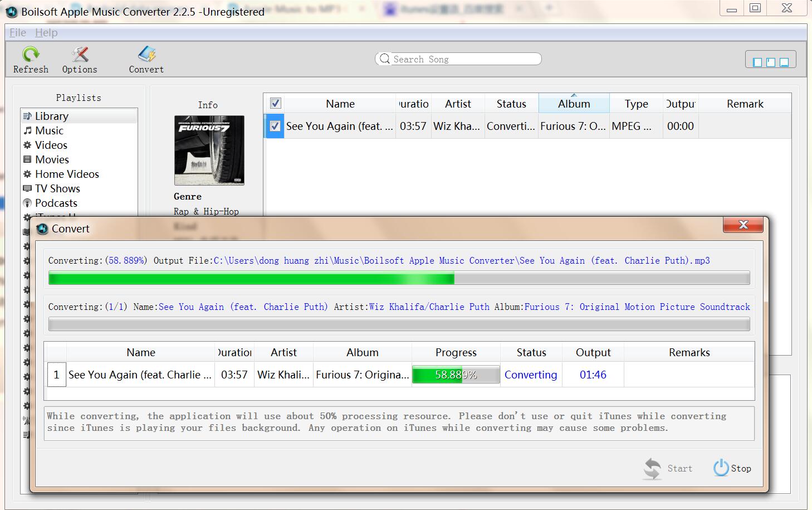Click the 58.889% progress cell in the table
The width and height of the screenshot is (812, 510).
click(456, 375)
